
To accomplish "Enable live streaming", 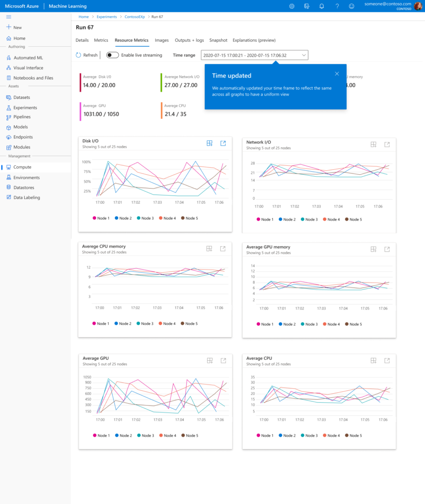I will [112, 55].
